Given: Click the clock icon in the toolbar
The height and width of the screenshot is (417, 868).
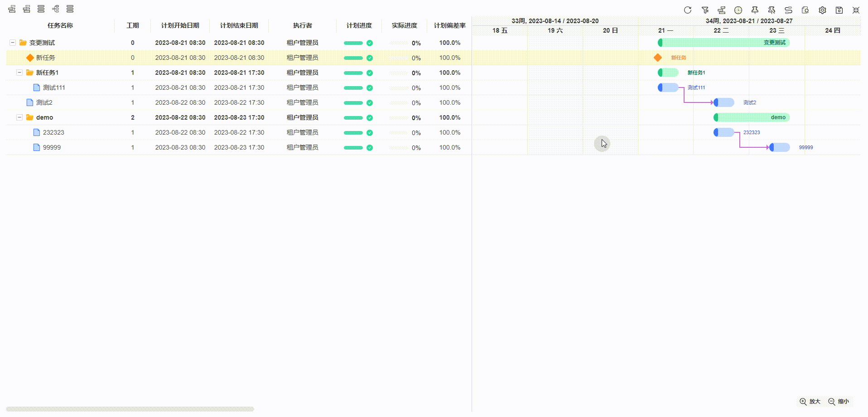Looking at the screenshot, I should 738,10.
